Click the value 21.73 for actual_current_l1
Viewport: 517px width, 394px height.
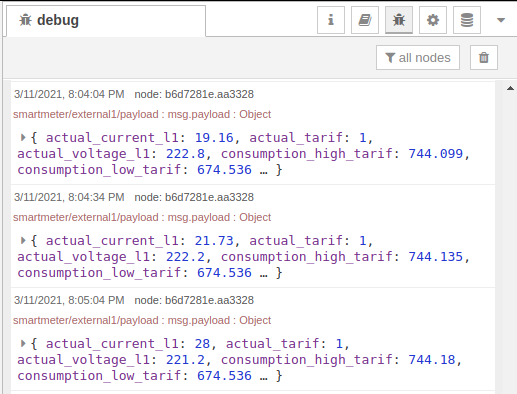[214, 240]
